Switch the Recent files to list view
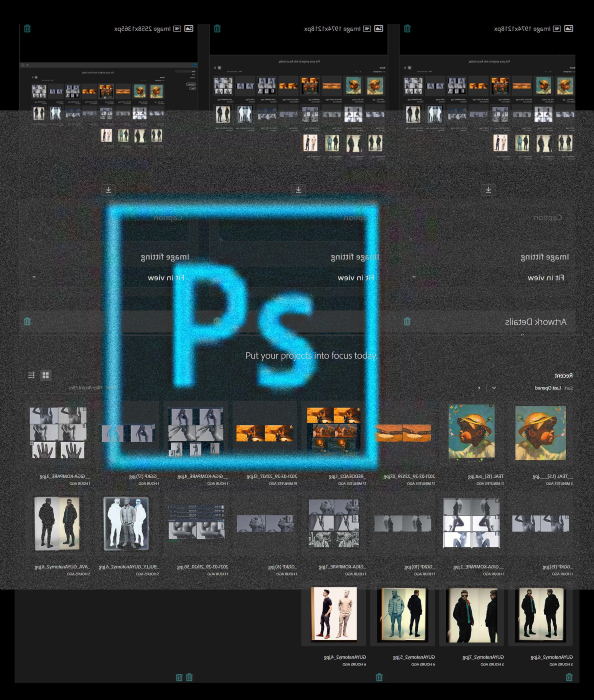594x700 pixels. [31, 375]
